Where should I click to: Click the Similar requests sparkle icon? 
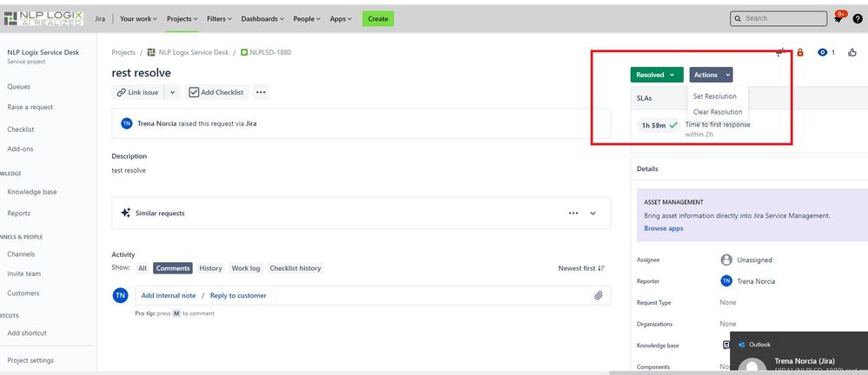click(x=126, y=213)
